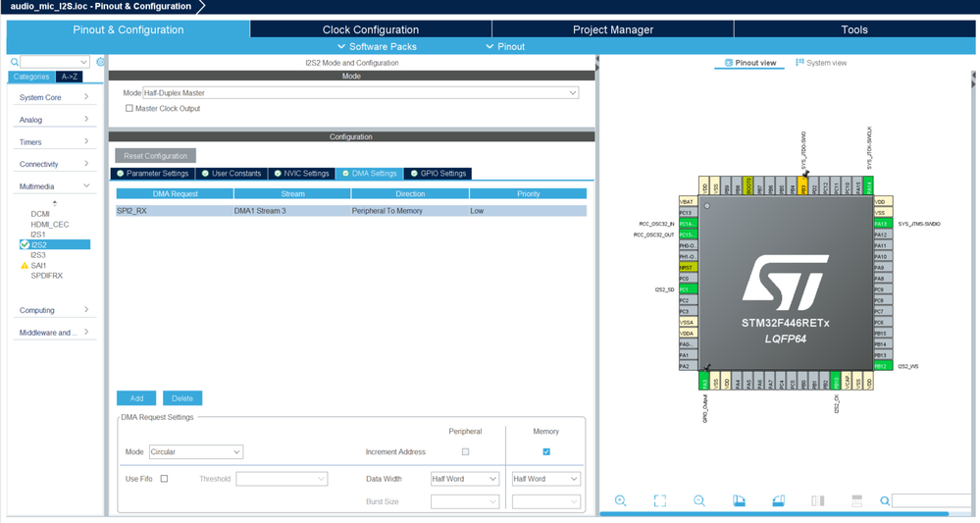Image resolution: width=980 pixels, height=523 pixels.
Task: Click the Delete DMA request button
Action: pos(182,398)
